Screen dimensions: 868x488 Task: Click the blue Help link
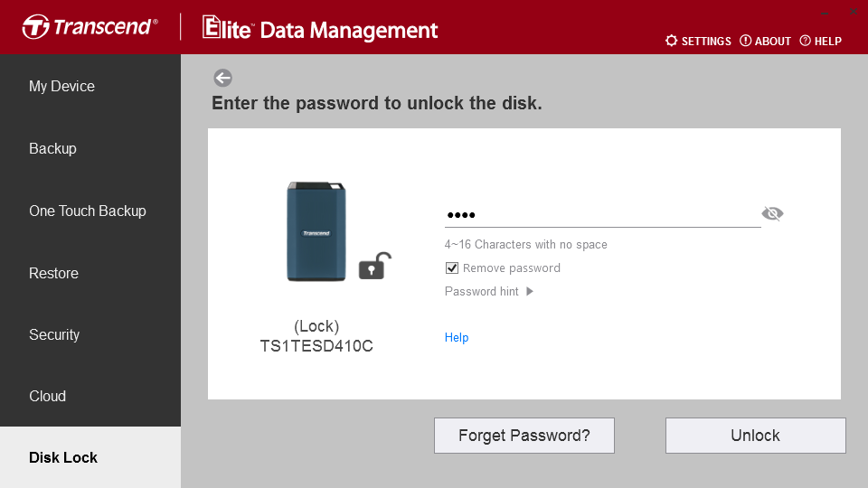[x=457, y=337]
